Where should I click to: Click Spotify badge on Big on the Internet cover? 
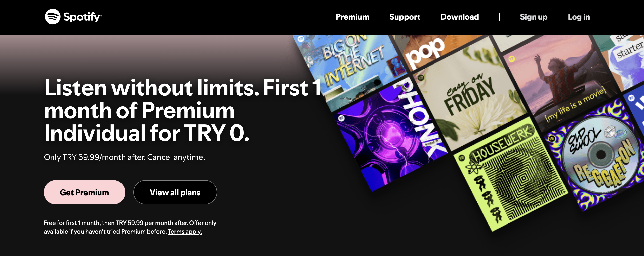point(301,39)
